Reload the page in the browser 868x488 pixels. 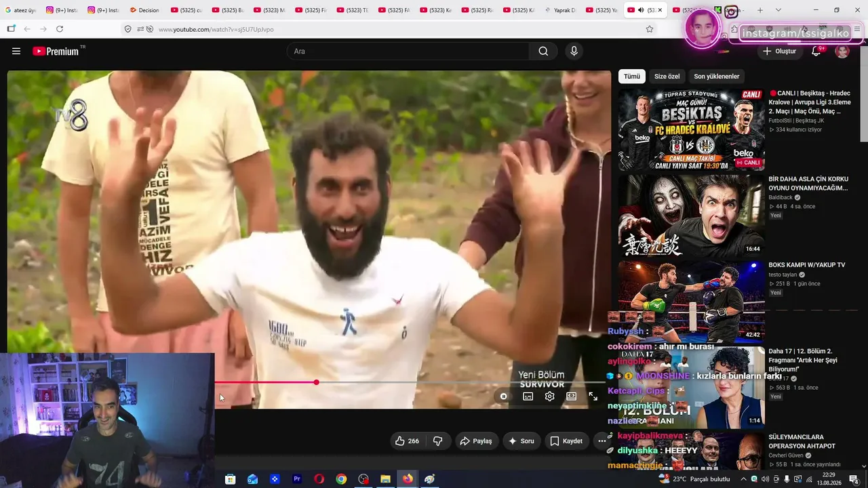pos(60,29)
